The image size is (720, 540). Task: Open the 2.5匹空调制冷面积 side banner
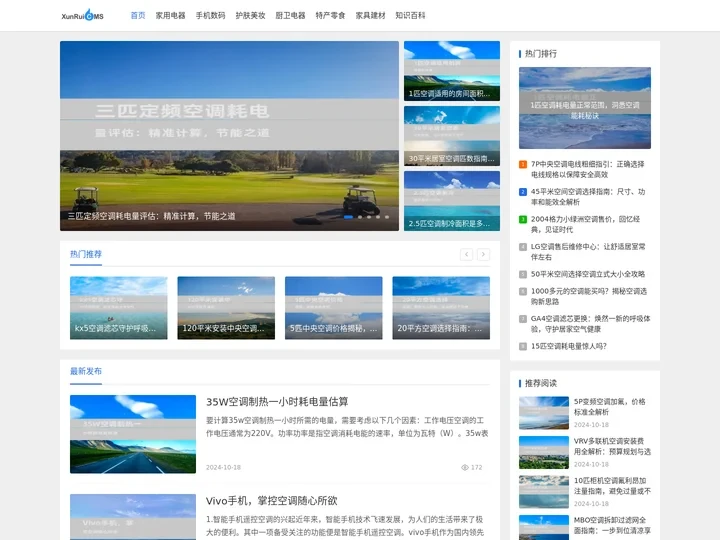pyautogui.click(x=451, y=201)
